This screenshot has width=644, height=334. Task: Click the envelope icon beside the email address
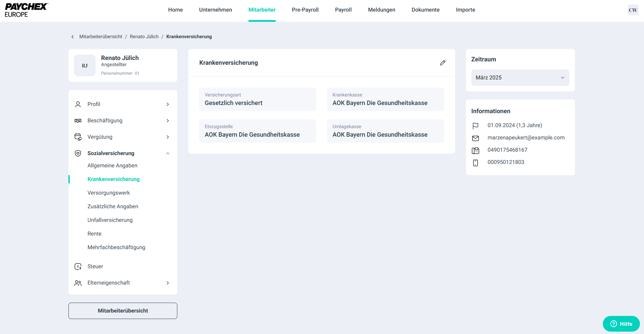pos(476,138)
